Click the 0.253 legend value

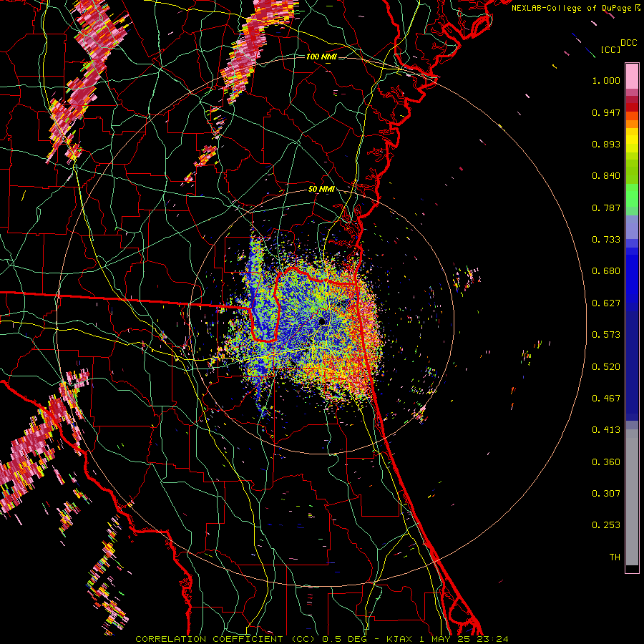pyautogui.click(x=606, y=525)
